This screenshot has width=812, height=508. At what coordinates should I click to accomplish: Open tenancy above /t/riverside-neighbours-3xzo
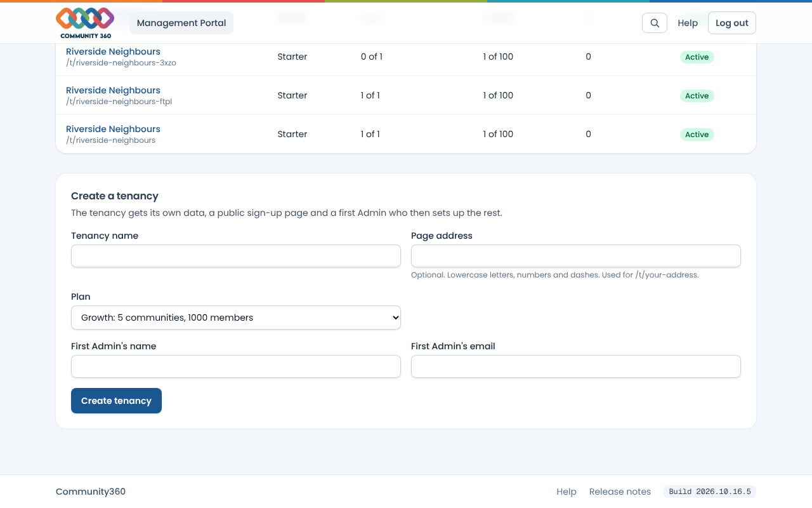point(113,51)
